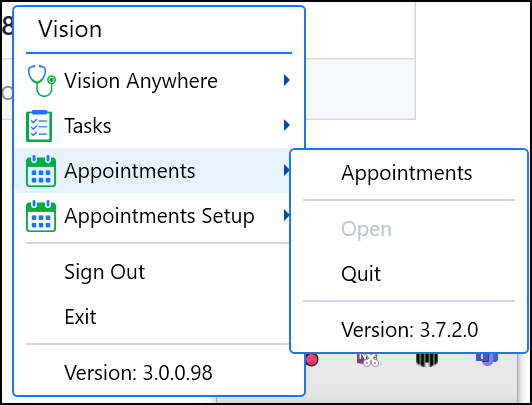Click the purple OneNote clipper tray icon
Screen dimensions: 532x405
click(367, 360)
